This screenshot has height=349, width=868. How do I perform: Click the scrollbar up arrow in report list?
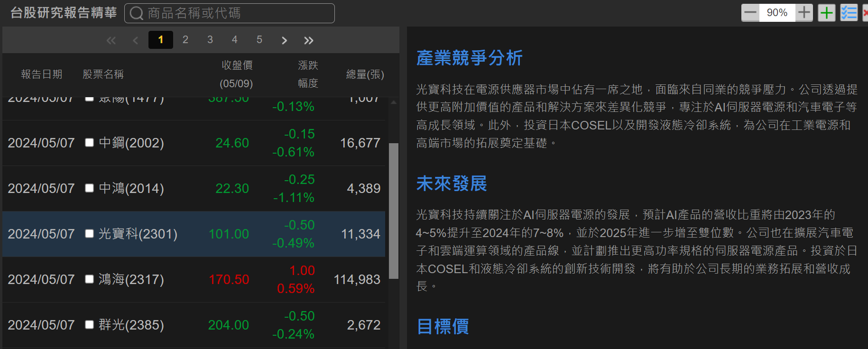tap(394, 102)
